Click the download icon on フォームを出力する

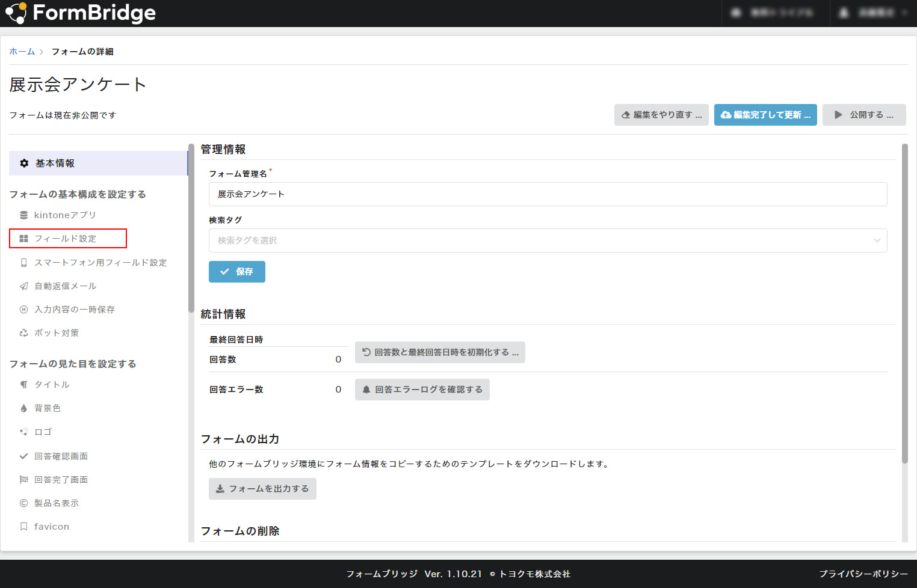click(220, 489)
